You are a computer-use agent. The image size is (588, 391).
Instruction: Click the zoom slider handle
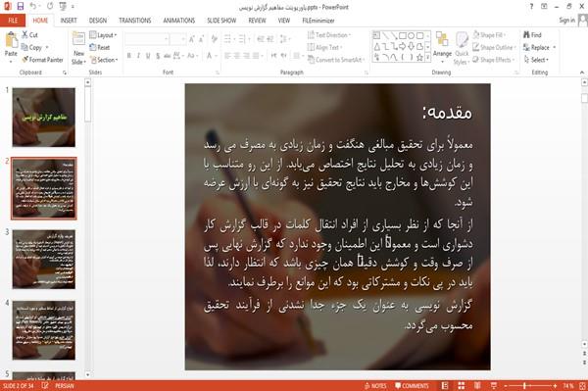[x=524, y=386]
